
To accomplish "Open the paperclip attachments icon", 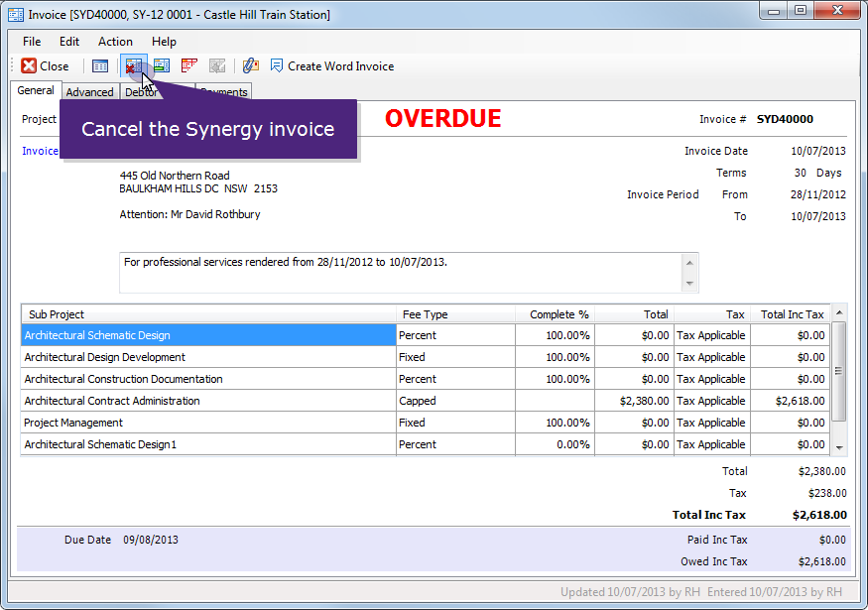I will tap(250, 65).
